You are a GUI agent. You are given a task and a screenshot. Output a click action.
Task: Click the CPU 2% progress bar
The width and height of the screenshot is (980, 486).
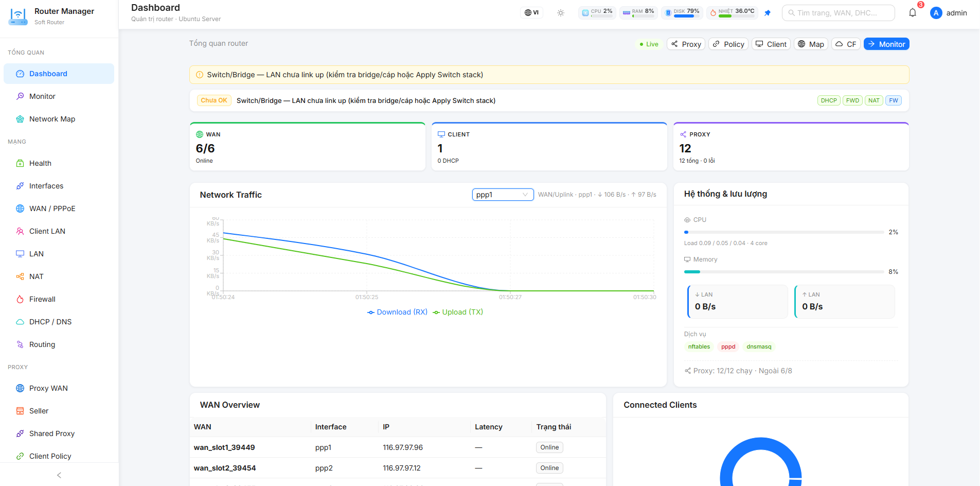click(x=784, y=232)
